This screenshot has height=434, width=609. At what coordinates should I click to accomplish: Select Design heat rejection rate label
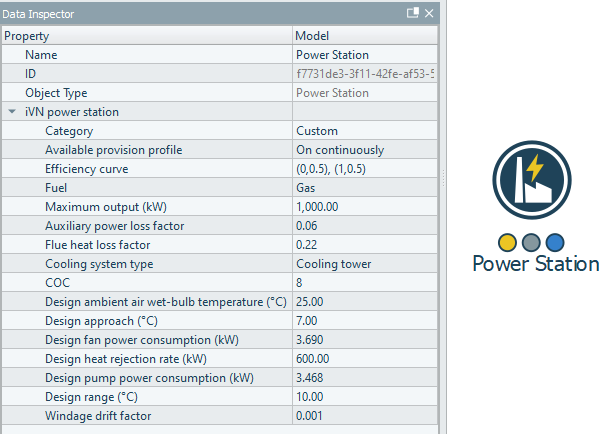[126, 359]
